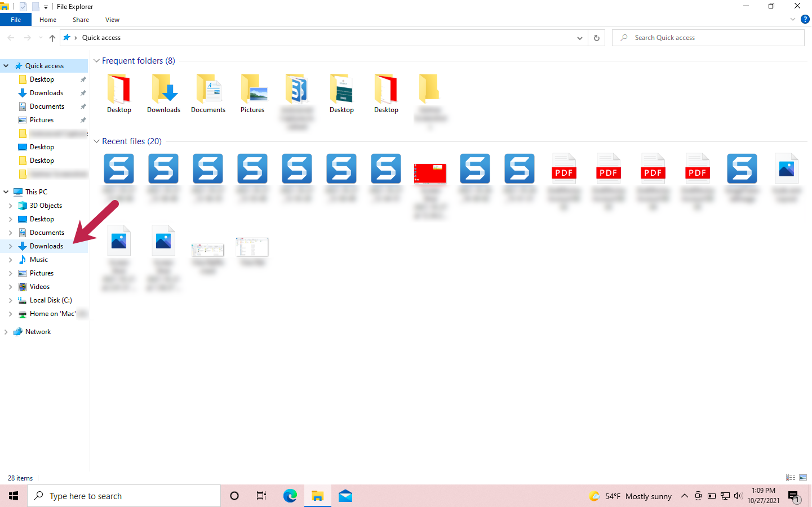Select 3D Objects under This PC
This screenshot has height=507, width=812.
point(46,206)
